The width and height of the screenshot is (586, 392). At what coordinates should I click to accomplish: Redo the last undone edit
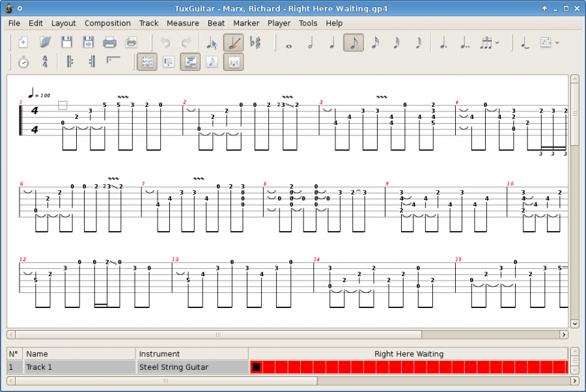(186, 42)
